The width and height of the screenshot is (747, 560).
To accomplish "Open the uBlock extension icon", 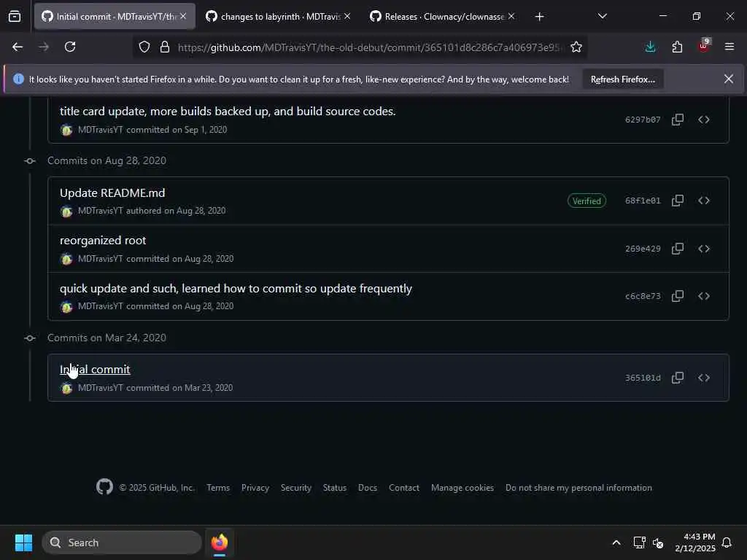I will click(704, 46).
